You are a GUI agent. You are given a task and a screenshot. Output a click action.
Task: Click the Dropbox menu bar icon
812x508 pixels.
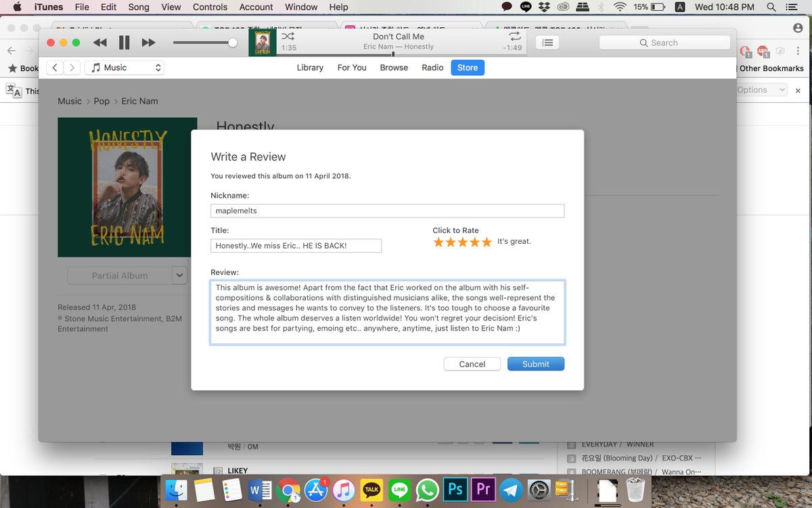pos(544,7)
